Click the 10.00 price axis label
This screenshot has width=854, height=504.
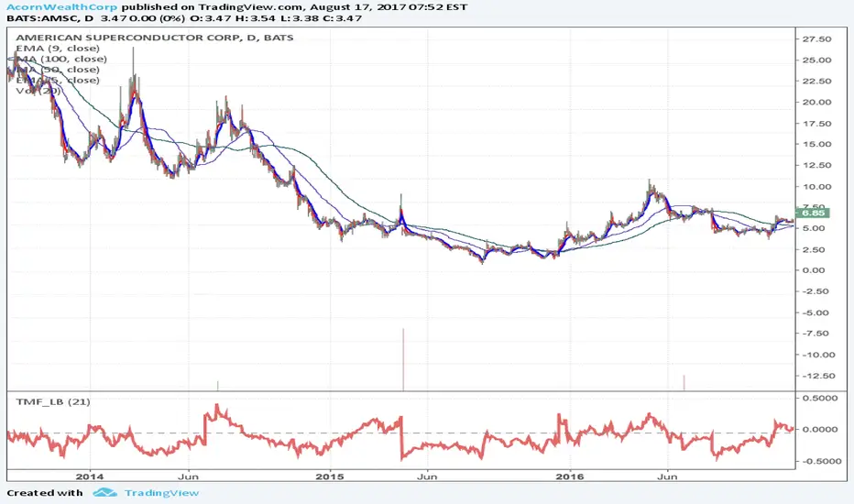[817, 186]
